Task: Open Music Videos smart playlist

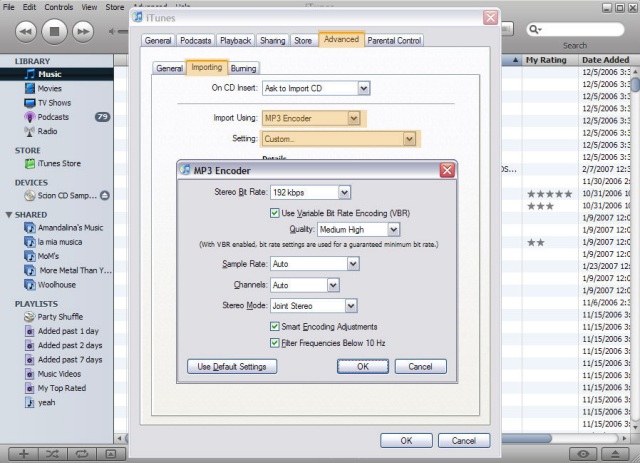Action: 59,374
